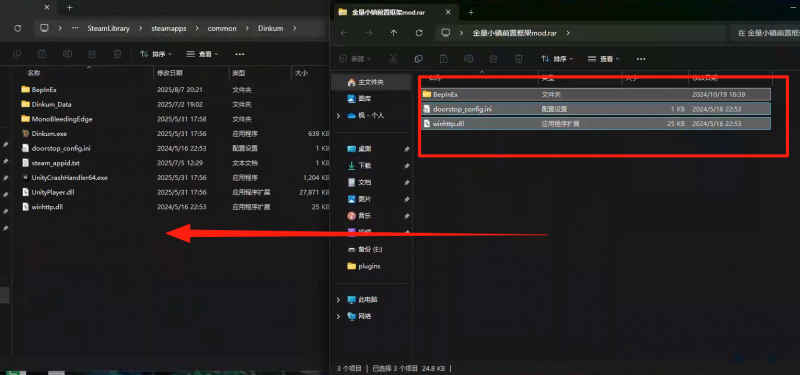The width and height of the screenshot is (800, 375).
Task: Open a new tab in mod.rar window
Action: 470,12
